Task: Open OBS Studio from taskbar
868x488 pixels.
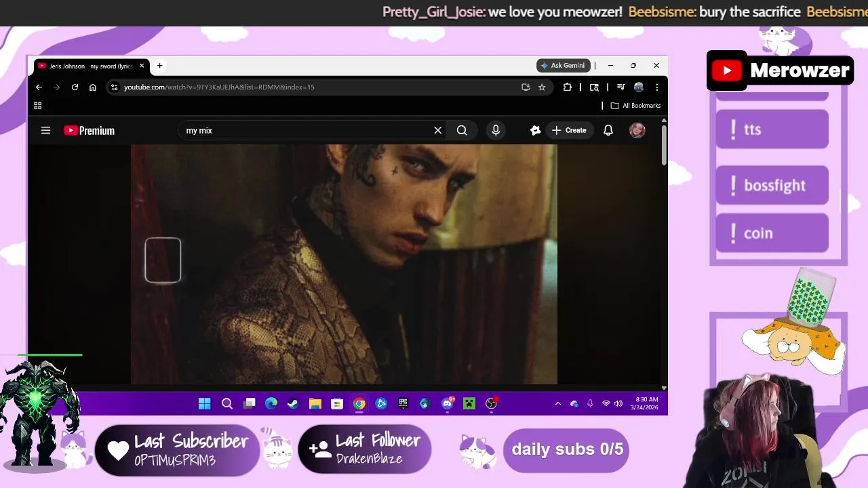Action: click(x=492, y=404)
